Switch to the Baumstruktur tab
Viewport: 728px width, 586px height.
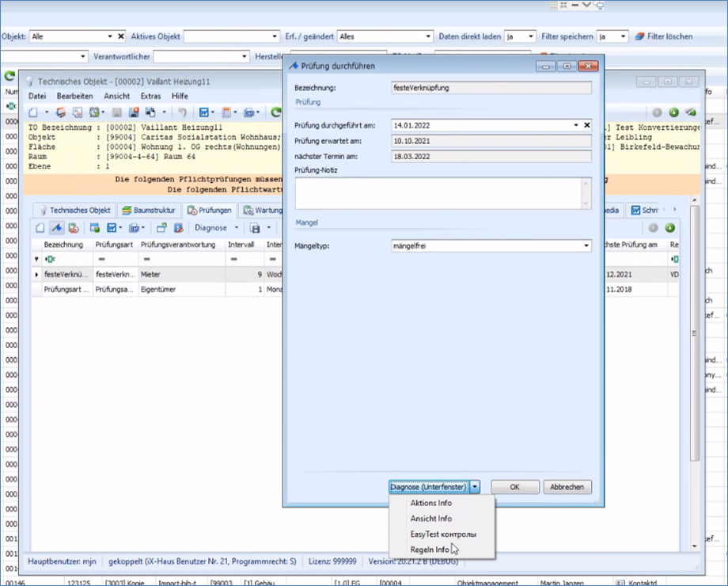(x=149, y=211)
